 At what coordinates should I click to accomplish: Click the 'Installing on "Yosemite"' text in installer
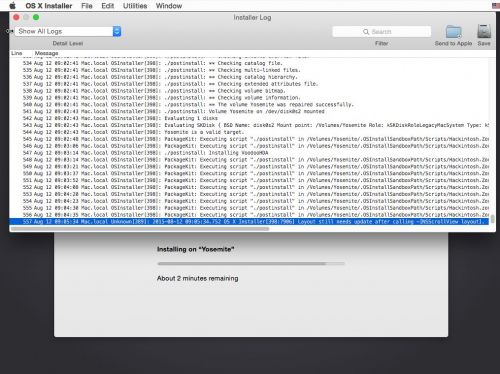coord(196,249)
